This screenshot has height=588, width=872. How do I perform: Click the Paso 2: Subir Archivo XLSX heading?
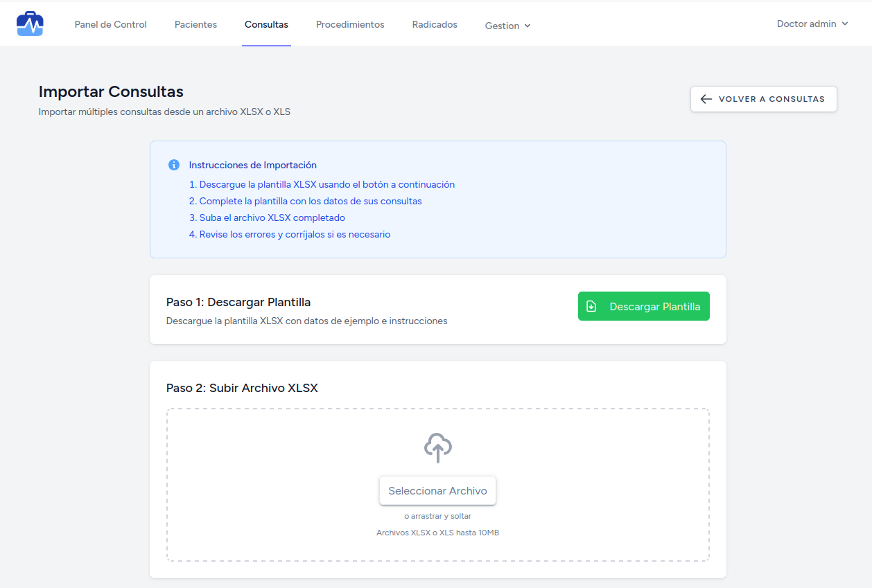242,388
